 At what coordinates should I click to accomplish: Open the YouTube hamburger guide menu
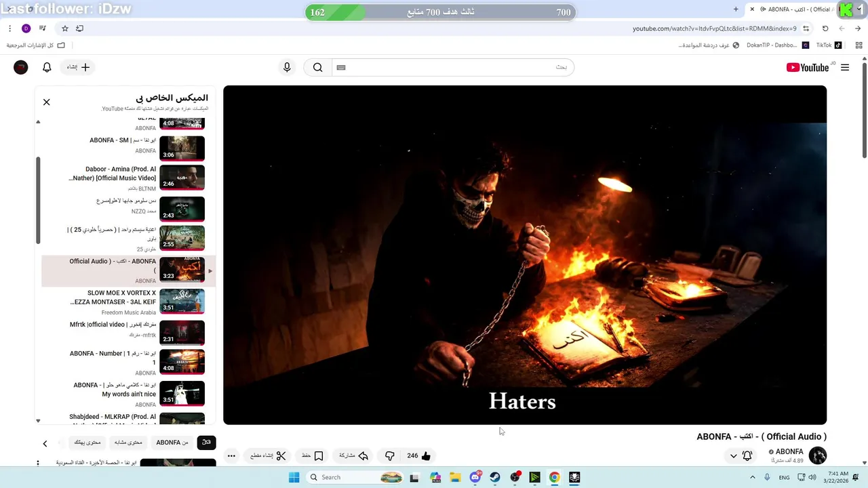click(845, 67)
